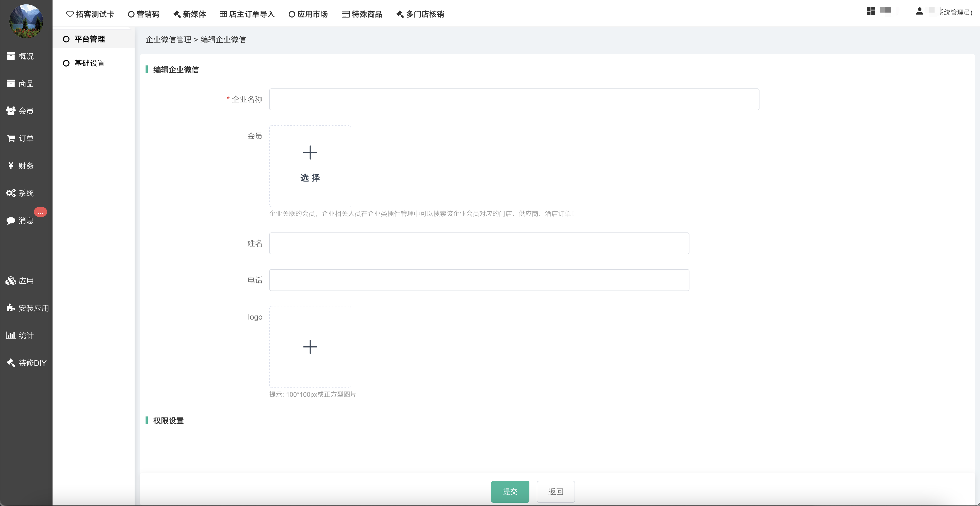
Task: Open the 消息 chat bubble icon
Action: click(x=11, y=220)
